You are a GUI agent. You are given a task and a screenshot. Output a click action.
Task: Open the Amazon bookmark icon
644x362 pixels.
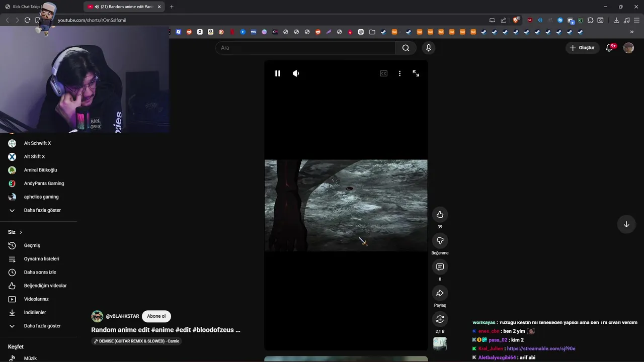coord(210,32)
